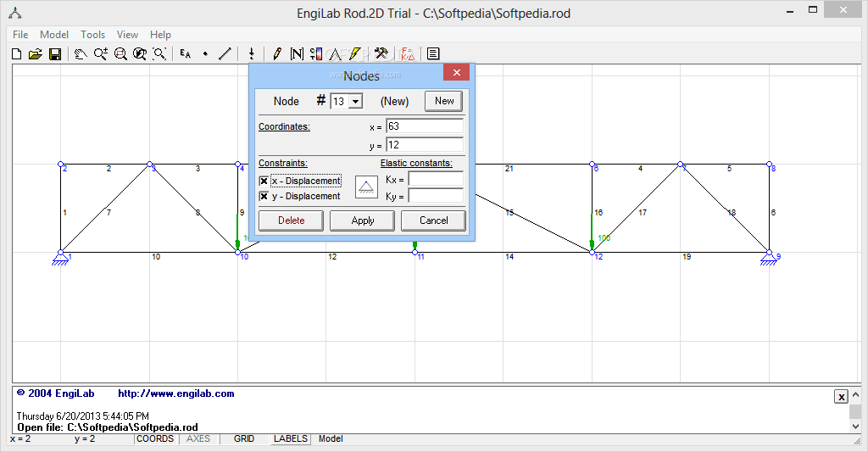
Task: Toggle y - Displacement constraint checkbox
Action: point(264,196)
